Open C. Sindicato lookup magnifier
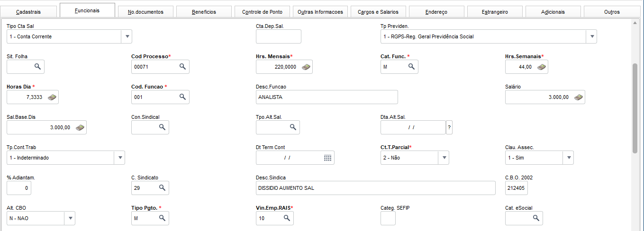Screen dimensions: 644x231 point(162,188)
